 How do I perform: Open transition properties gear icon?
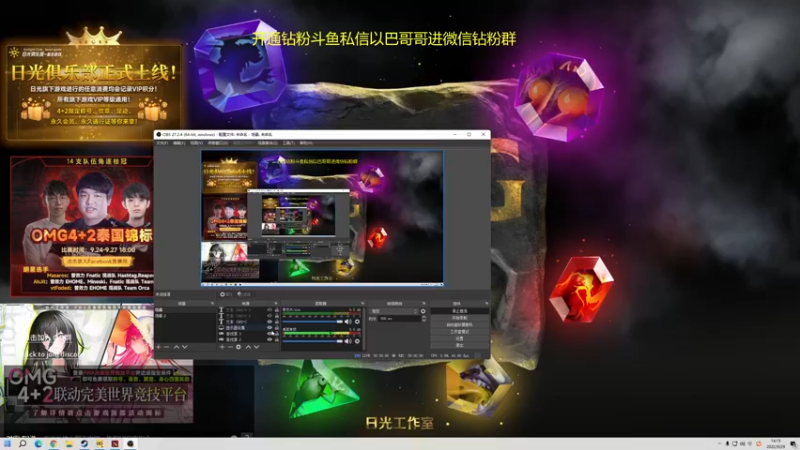423,311
